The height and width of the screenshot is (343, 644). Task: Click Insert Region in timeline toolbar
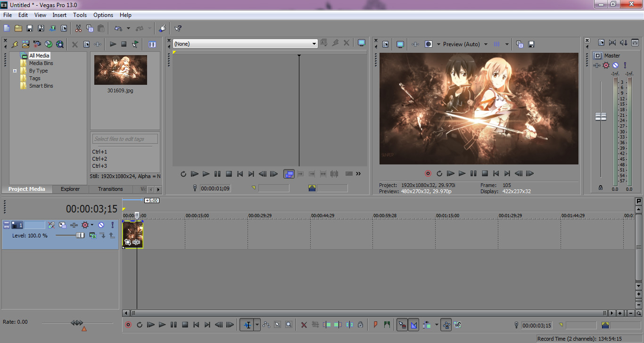click(x=387, y=325)
